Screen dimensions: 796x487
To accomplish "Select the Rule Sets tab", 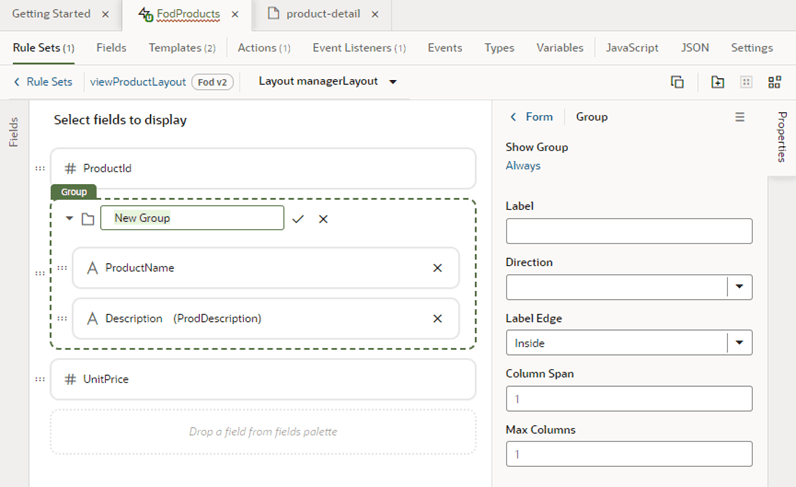I will [x=44, y=48].
